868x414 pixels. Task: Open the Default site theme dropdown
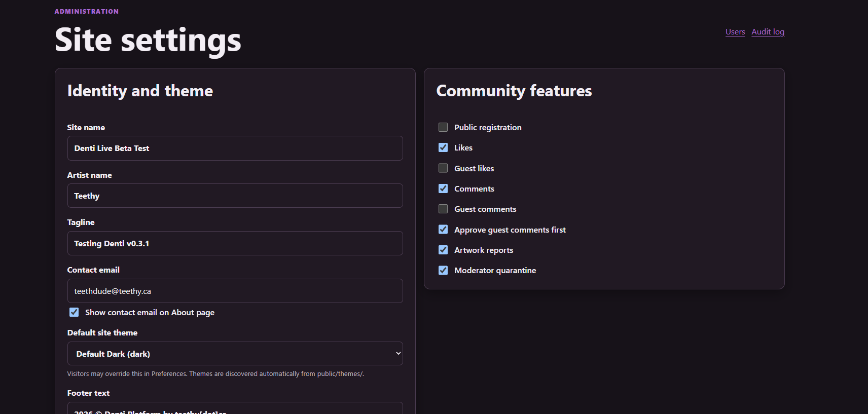point(235,354)
